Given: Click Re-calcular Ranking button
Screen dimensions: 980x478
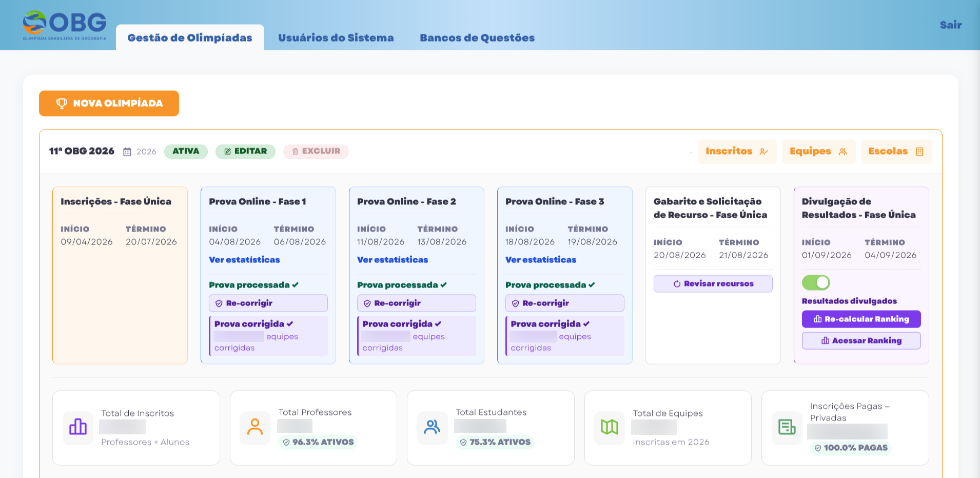Looking at the screenshot, I should 861,319.
